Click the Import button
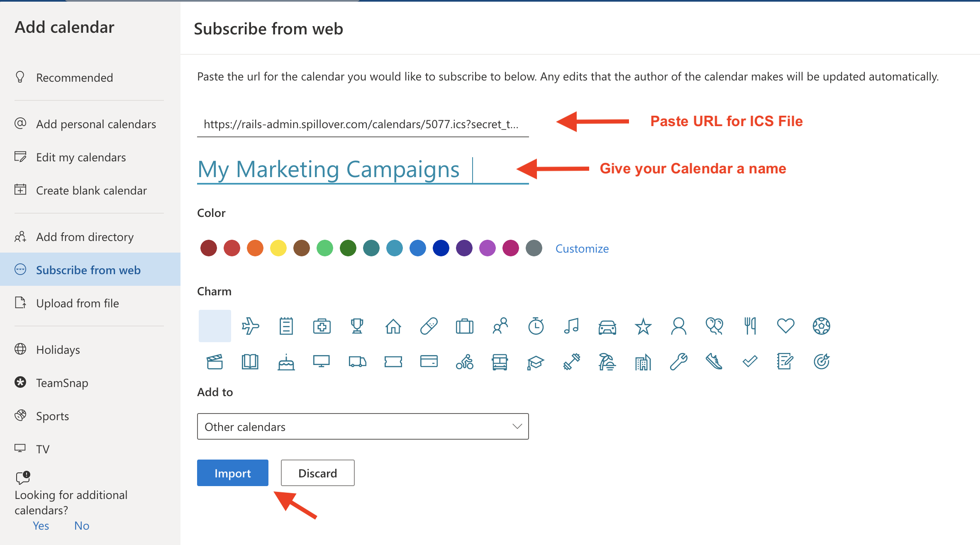This screenshot has width=980, height=545. 233,473
